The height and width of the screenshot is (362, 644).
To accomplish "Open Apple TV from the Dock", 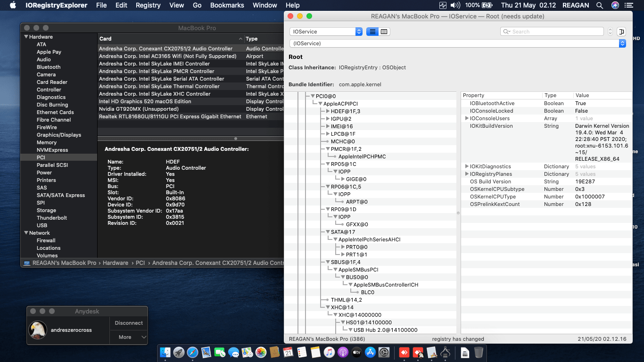I will pos(356,352).
